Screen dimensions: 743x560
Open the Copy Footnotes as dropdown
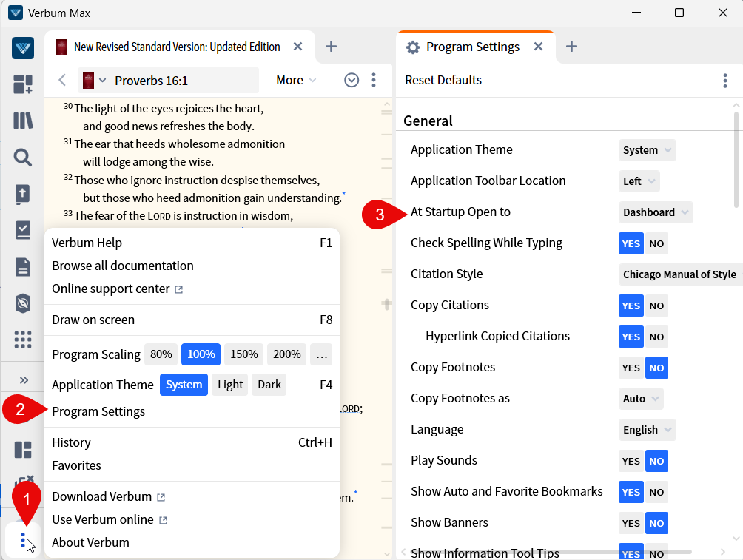tap(641, 399)
